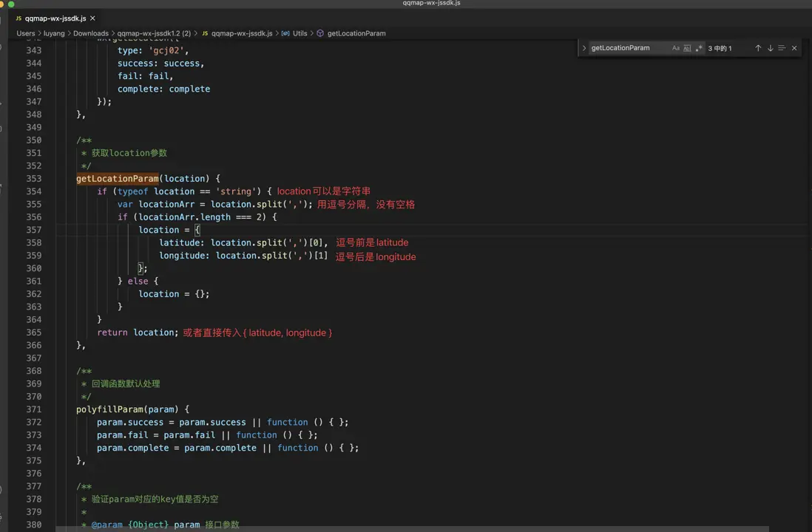Screen dimensions: 812x532
Task: Toggle Match Case in the find widget
Action: [x=675, y=48]
